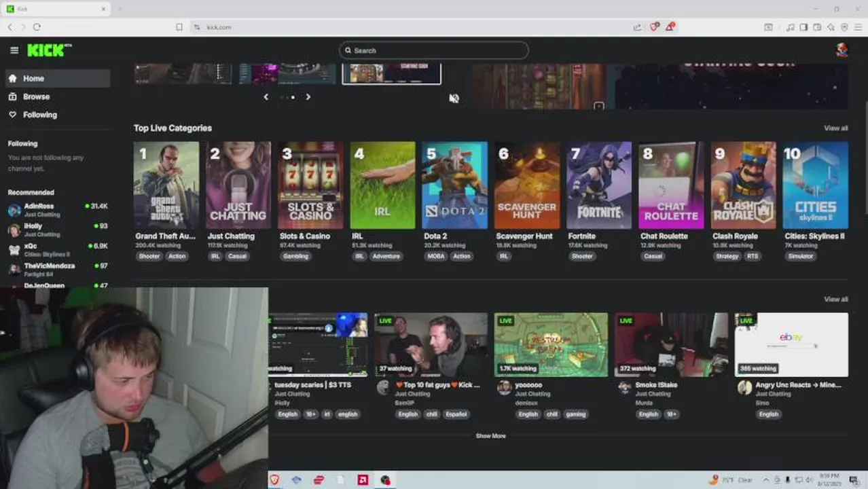View all Top Live Categories
Screen dimensions: 868x489
pos(835,128)
